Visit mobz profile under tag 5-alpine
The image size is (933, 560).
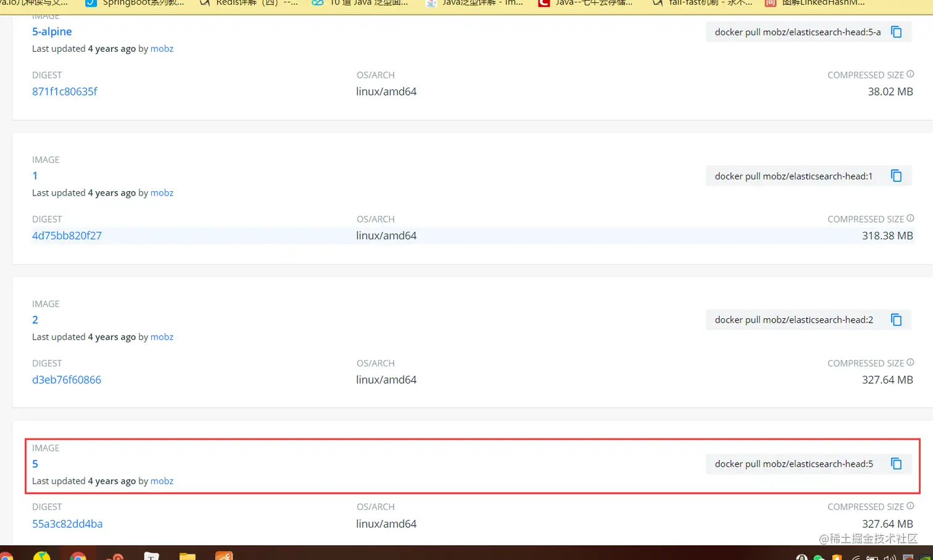point(162,49)
